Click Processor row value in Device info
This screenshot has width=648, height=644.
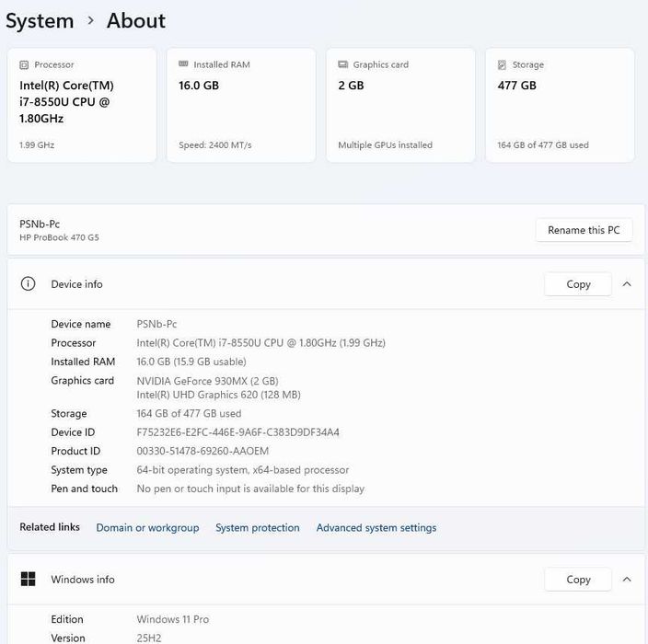(x=260, y=343)
